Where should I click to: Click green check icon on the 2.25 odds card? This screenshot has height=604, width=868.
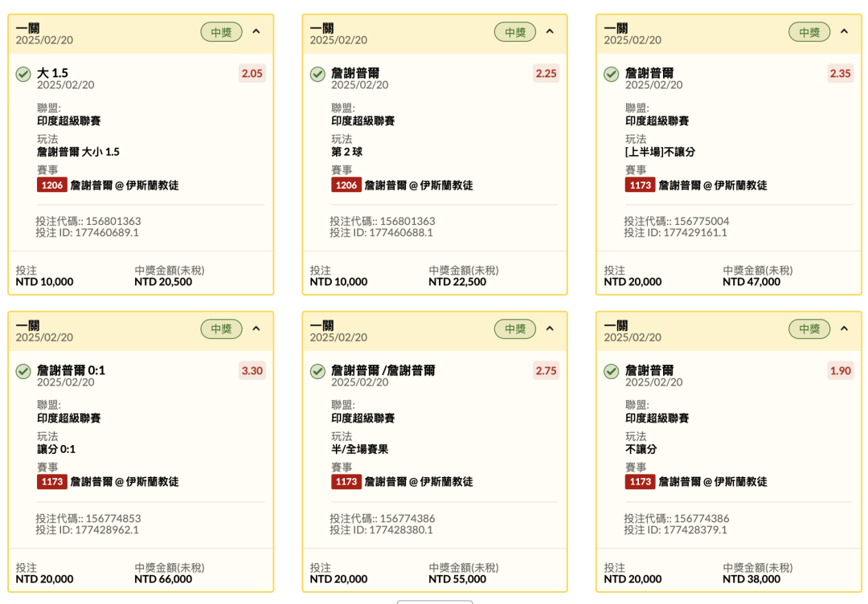[317, 74]
